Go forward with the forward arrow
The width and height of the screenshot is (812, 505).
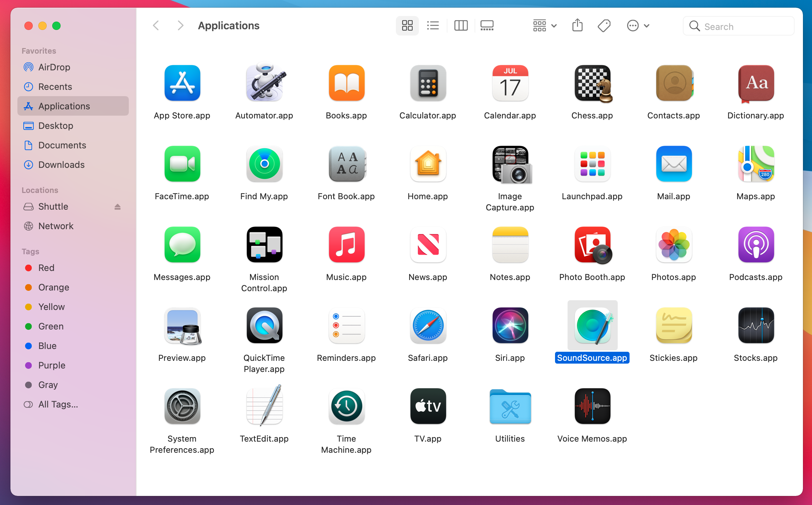point(180,25)
